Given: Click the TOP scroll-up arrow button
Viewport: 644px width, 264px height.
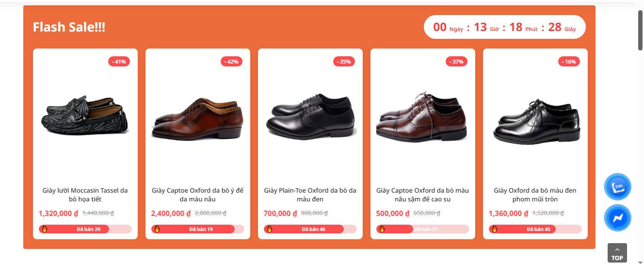Looking at the screenshot, I should click(617, 253).
